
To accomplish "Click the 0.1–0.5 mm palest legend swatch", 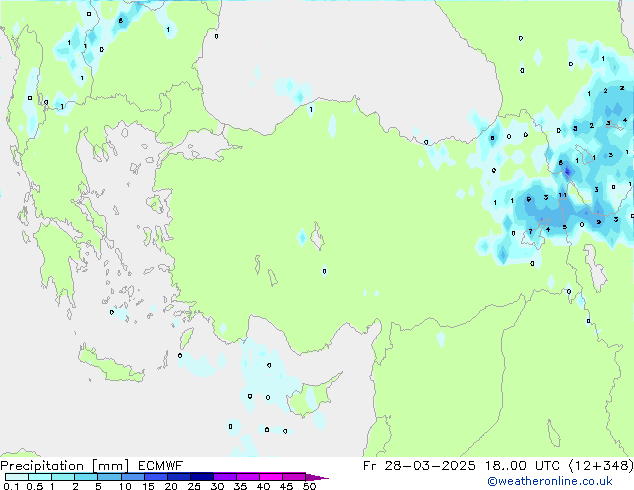I will (x=17, y=477).
